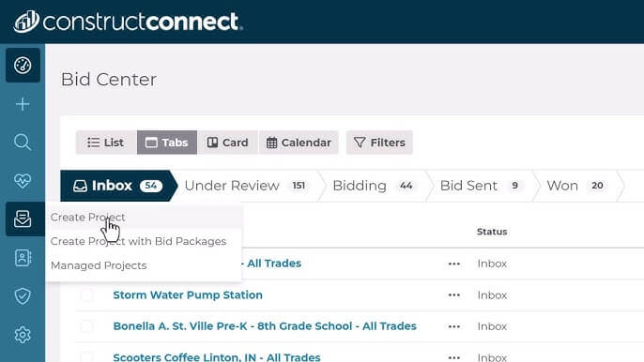
Task: Open the Storm Water Pump Station project link
Action: click(188, 295)
